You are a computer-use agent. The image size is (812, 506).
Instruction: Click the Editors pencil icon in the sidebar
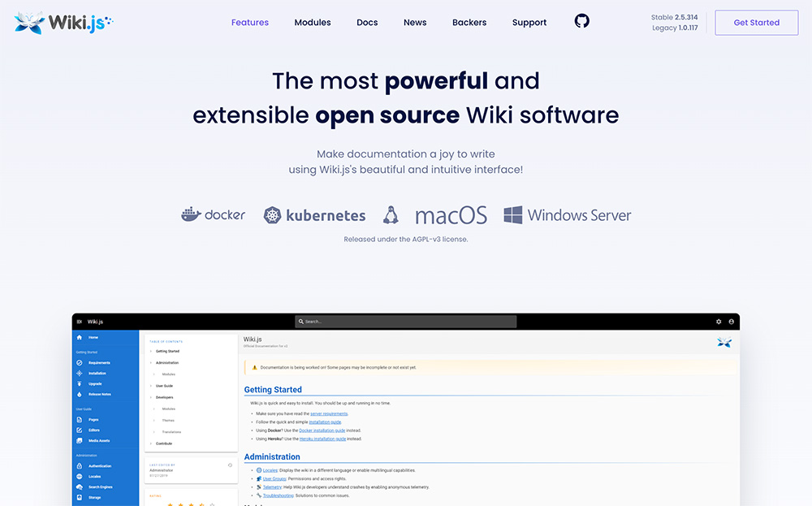coord(80,430)
